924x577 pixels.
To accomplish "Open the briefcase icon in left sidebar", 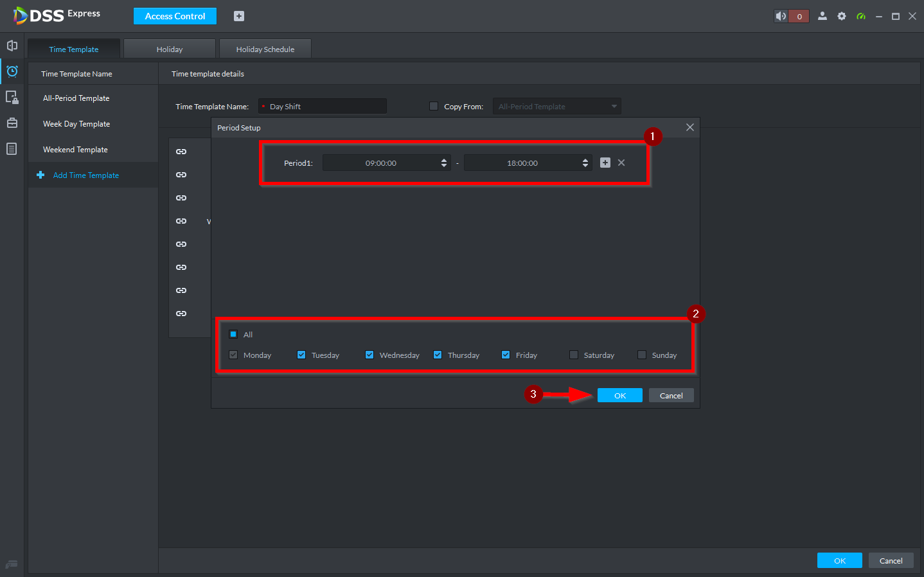I will tap(12, 123).
